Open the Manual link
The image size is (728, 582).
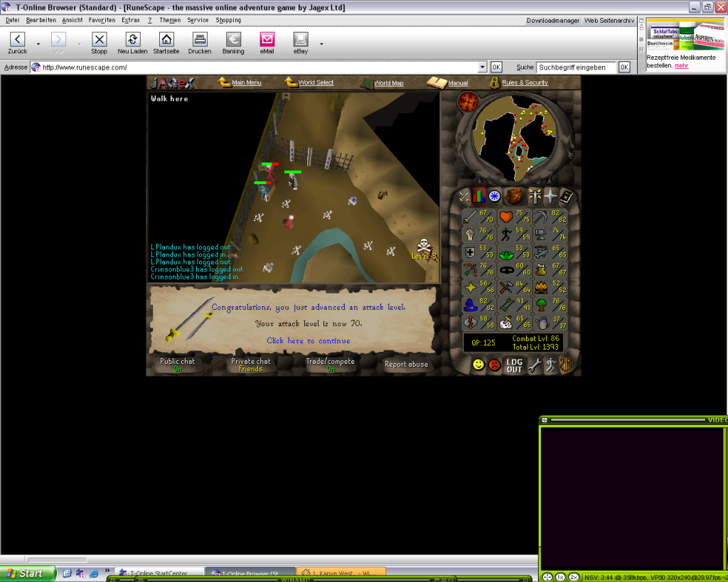[x=458, y=83]
